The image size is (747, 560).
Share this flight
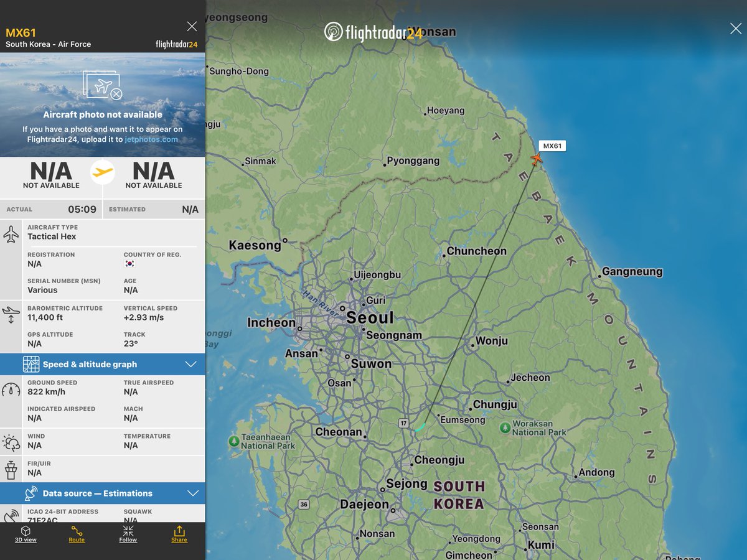coord(179,534)
